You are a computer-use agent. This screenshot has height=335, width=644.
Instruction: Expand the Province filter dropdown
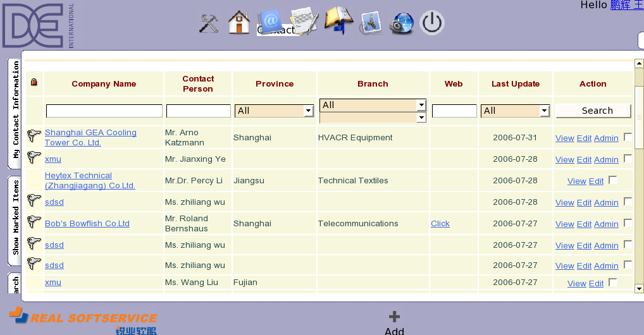tap(309, 111)
